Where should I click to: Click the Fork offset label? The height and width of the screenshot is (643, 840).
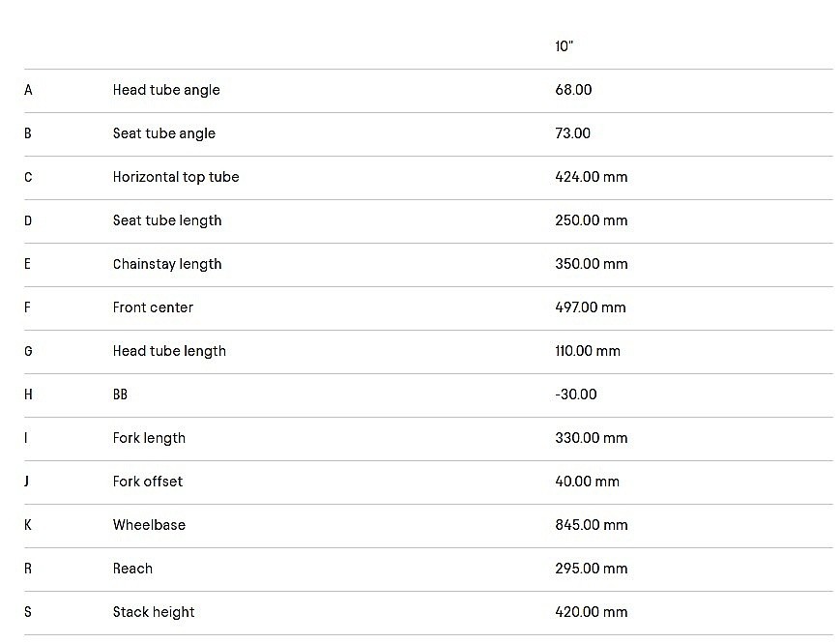(148, 482)
